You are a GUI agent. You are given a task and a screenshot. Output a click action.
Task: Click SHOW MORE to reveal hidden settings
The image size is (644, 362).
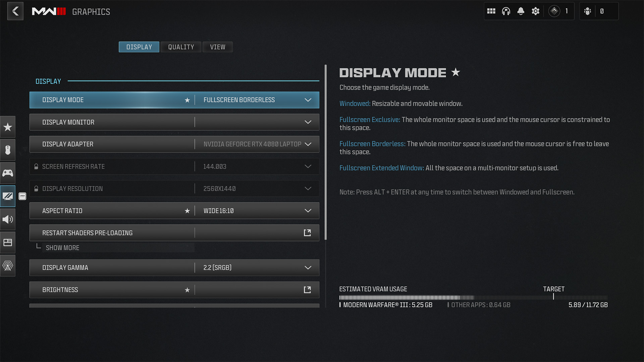(x=62, y=247)
